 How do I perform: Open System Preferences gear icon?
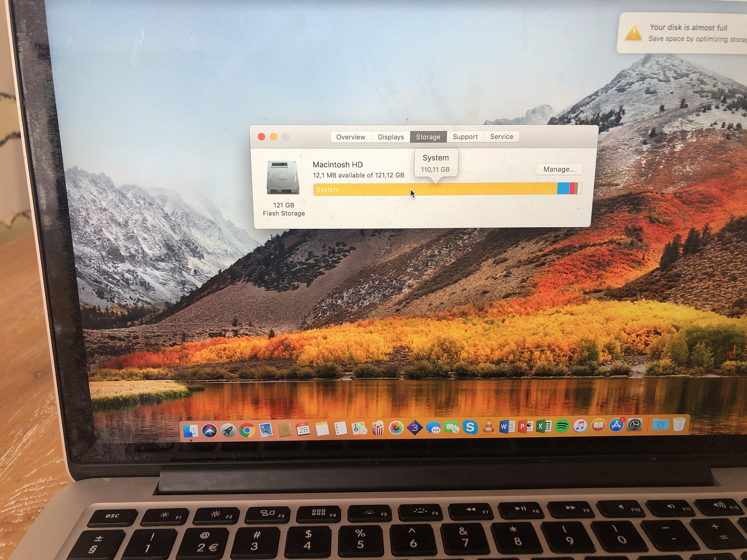[635, 425]
